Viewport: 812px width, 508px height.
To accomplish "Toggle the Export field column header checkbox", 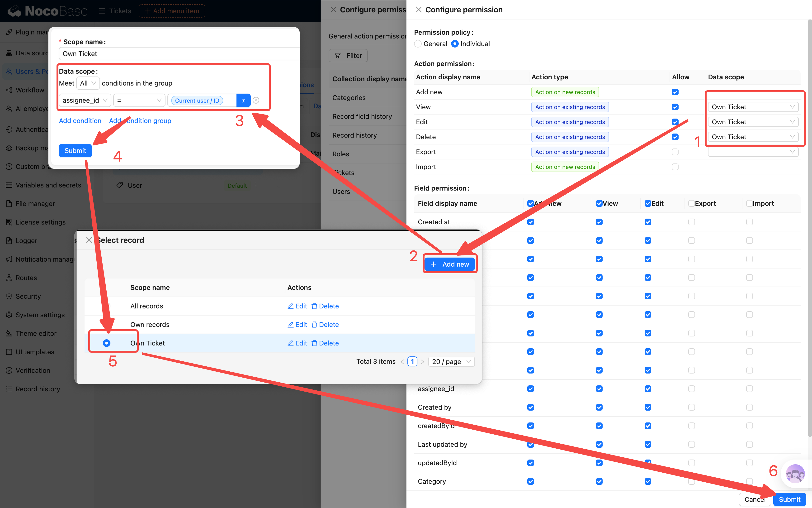I will click(691, 204).
